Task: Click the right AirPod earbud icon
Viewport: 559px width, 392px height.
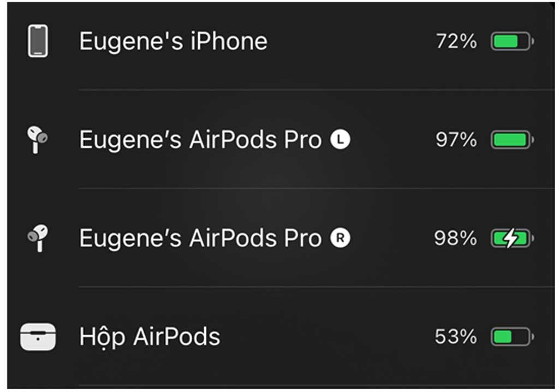Action: (38, 238)
